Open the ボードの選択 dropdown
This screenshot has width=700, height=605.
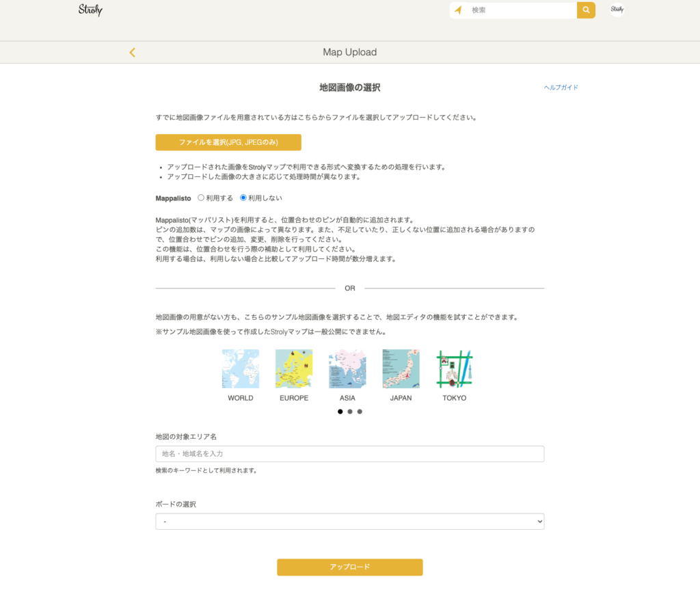tap(350, 522)
